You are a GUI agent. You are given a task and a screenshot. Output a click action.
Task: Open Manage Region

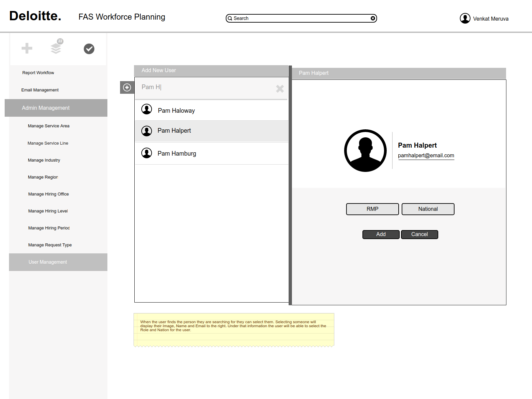click(x=43, y=177)
